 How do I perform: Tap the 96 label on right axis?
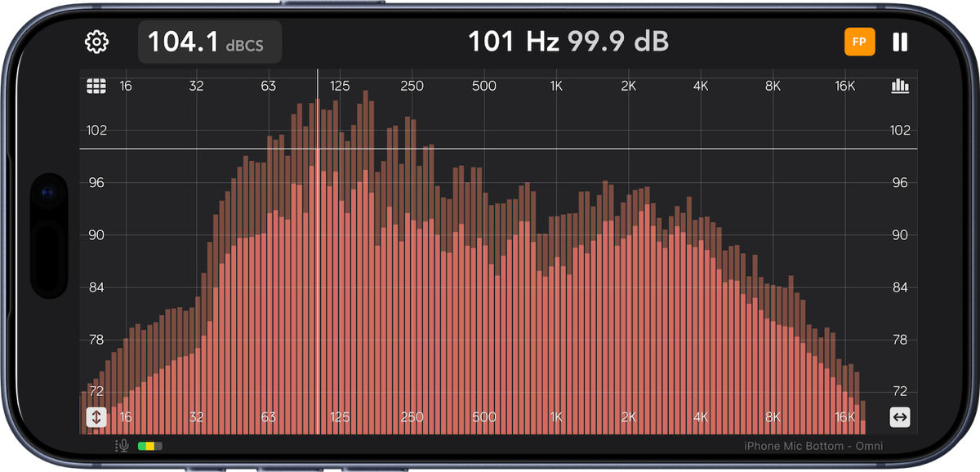pos(900,183)
